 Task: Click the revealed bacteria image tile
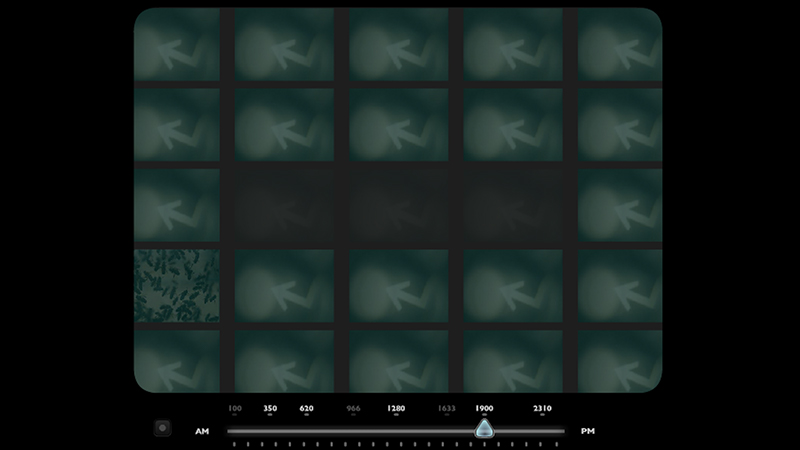[x=177, y=286]
